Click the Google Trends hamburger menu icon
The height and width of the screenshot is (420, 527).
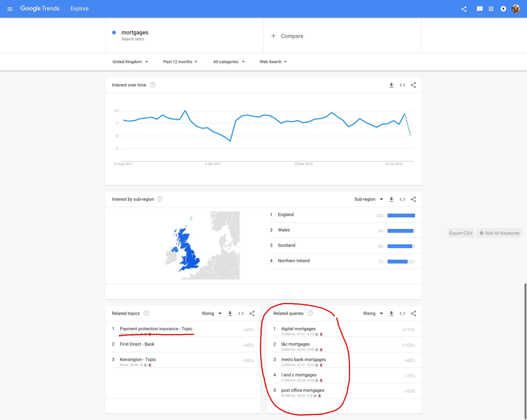click(x=9, y=9)
